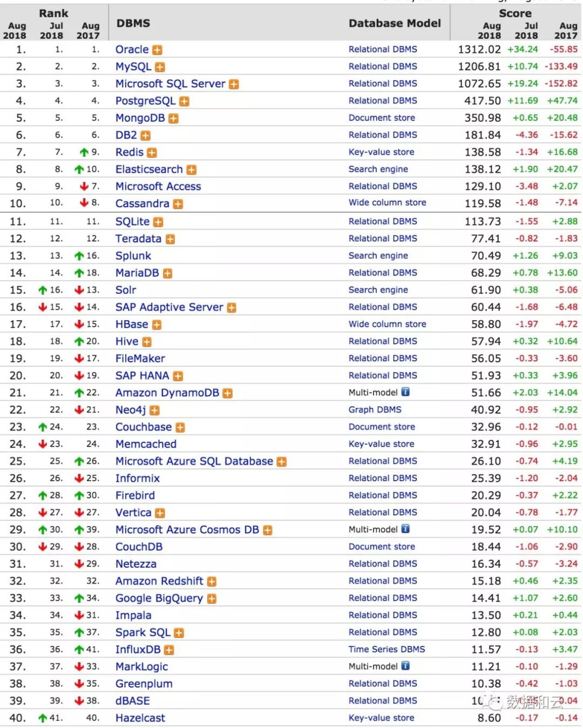This screenshot has height=728, width=583.
Task: Click the plus icon beside MongoDB
Action: (173, 119)
